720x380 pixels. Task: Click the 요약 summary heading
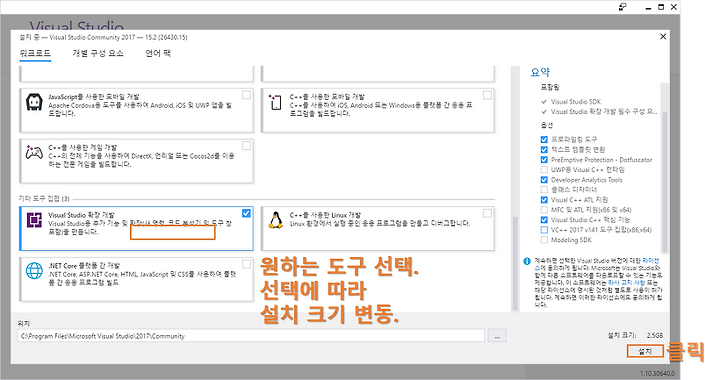tap(540, 72)
